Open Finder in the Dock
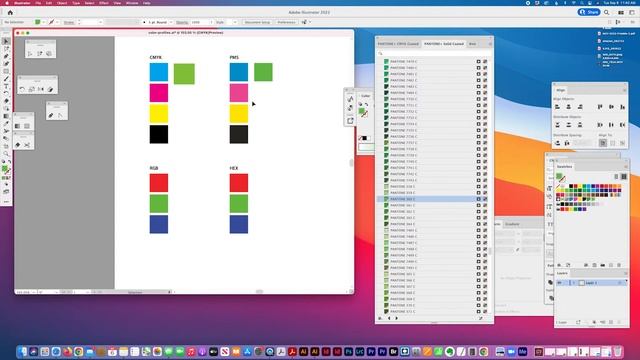Image resolution: width=640 pixels, height=360 pixels. [22, 351]
